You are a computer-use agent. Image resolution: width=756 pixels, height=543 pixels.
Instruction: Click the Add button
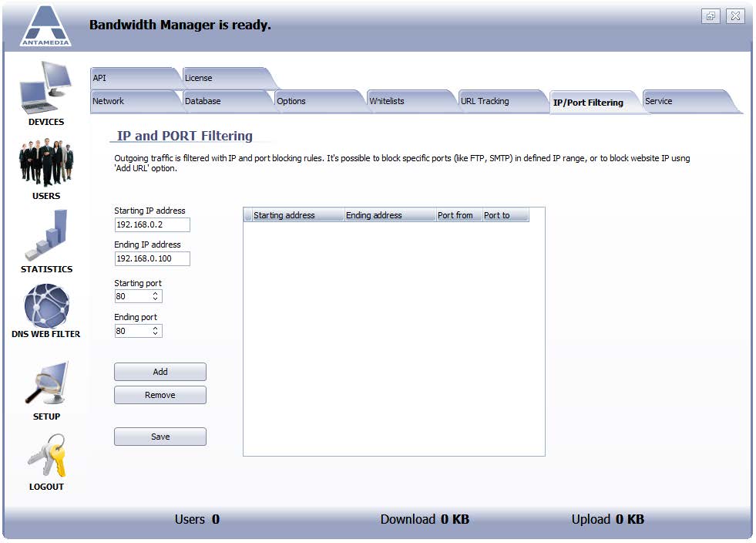[x=160, y=372]
